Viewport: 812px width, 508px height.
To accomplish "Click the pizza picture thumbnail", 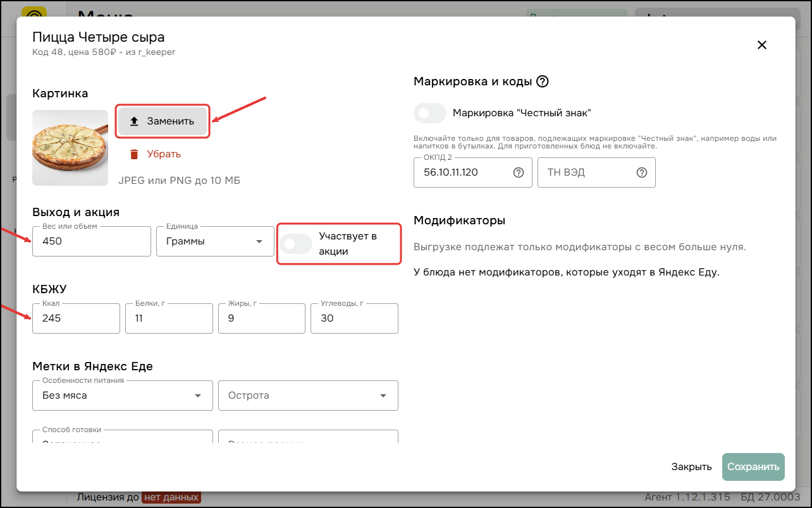I will (70, 148).
